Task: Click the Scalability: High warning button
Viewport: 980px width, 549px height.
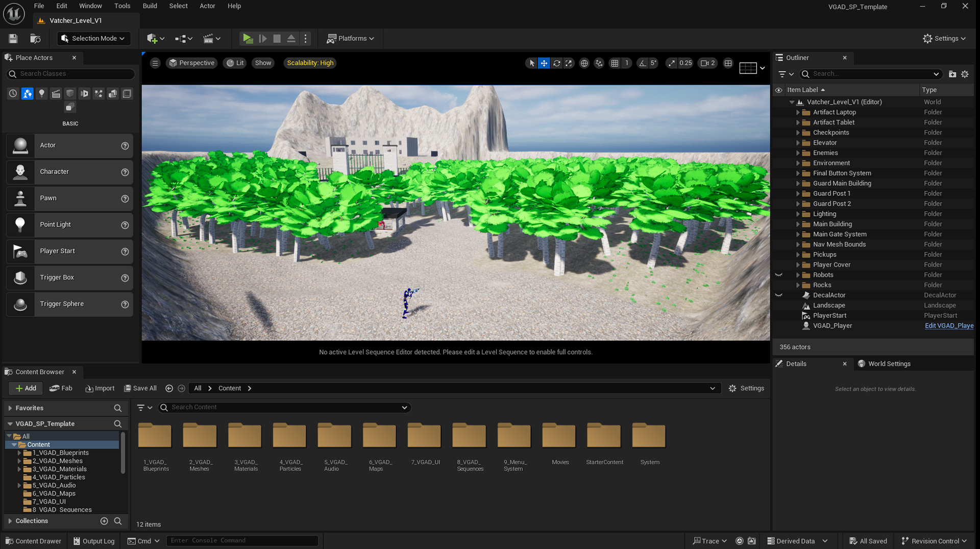Action: (x=310, y=63)
